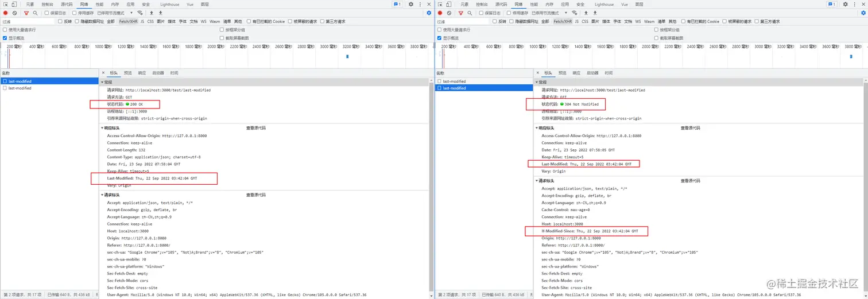Screen dimensions: 868x299
Task: Export HAR file in left DevTools
Action: point(160,13)
